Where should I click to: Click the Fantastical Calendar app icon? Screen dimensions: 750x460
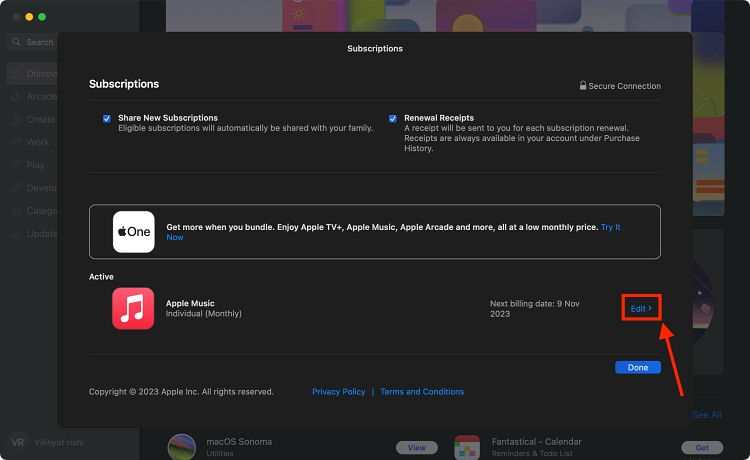tap(467, 448)
